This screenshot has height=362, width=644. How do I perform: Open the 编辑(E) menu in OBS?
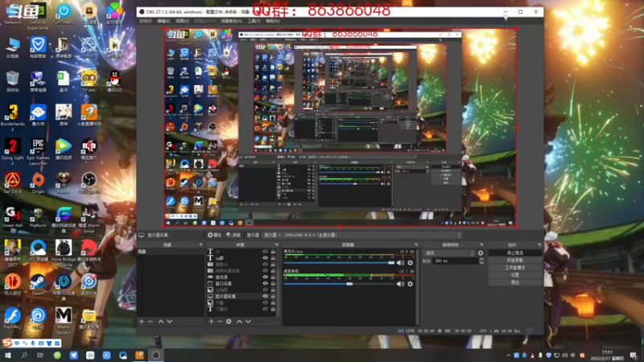(163, 21)
